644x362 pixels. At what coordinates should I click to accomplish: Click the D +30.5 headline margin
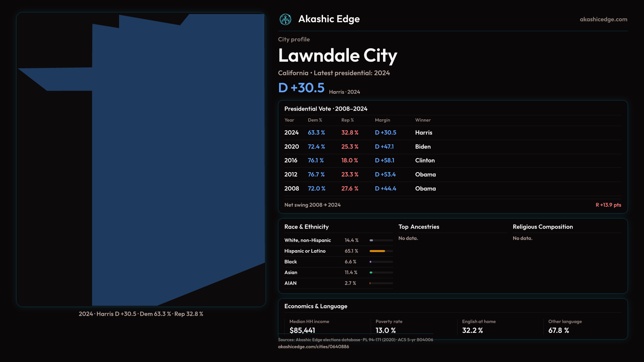[301, 88]
